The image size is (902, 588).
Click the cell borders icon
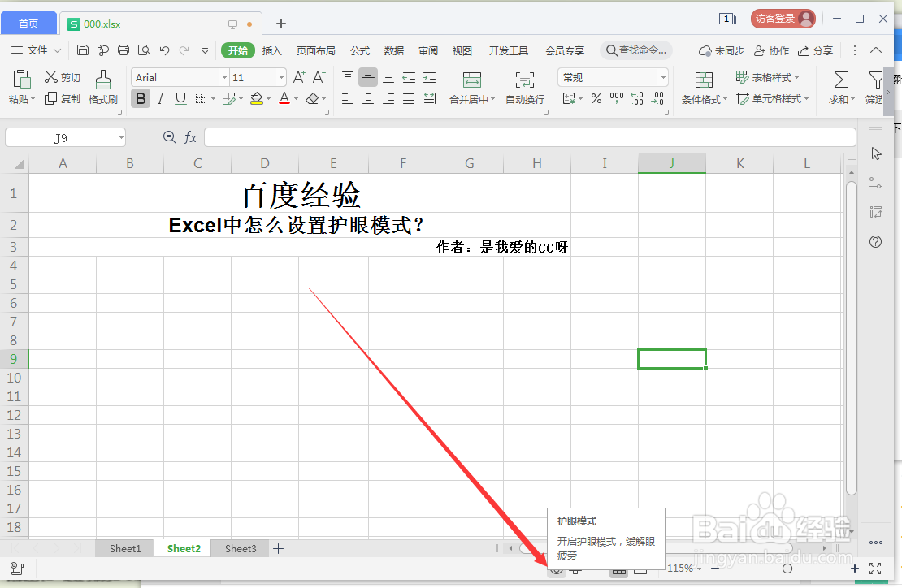pos(201,99)
